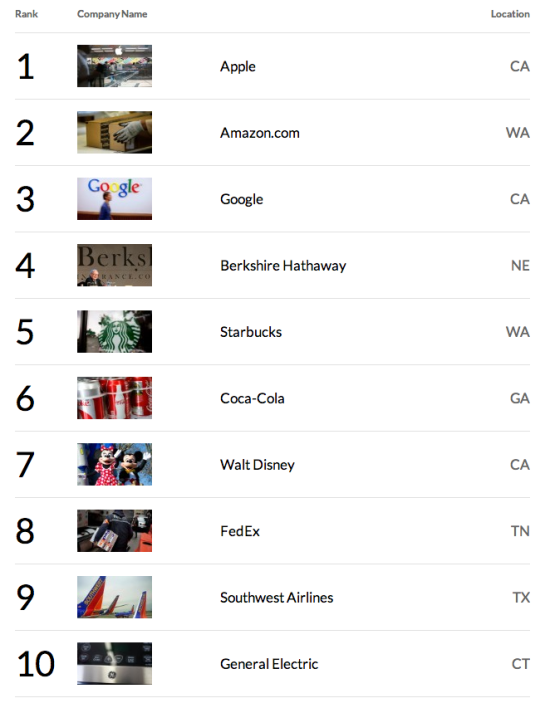Click the Starbucks siren logo thumbnail

point(114,331)
